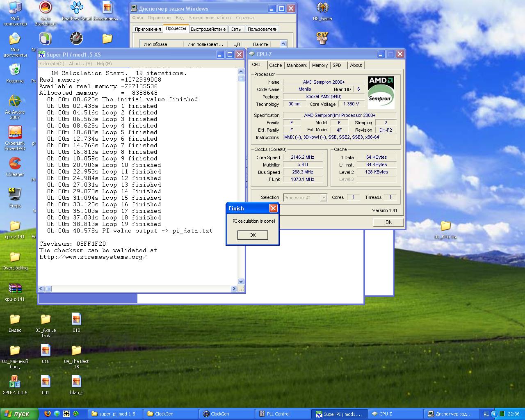Select Быстродействие tab in Task Manager

[x=208, y=29]
